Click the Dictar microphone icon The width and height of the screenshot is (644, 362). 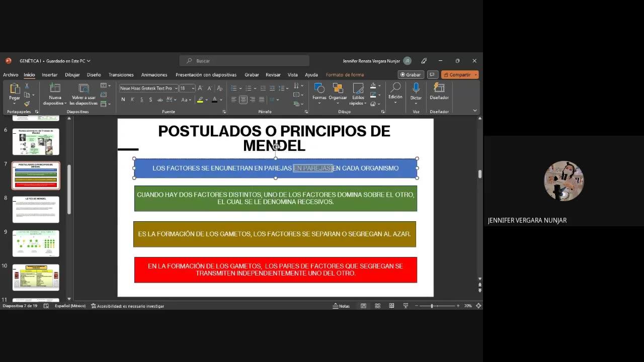[x=416, y=88]
